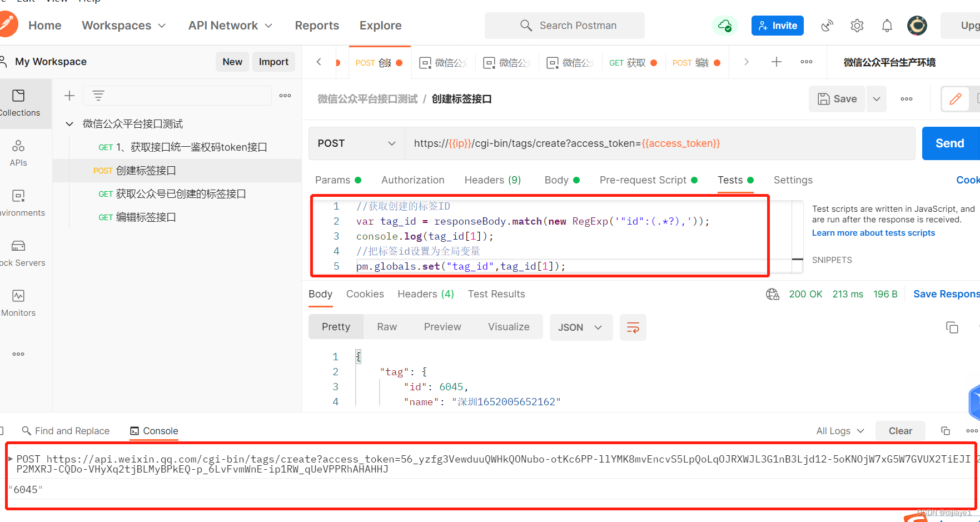Open the user avatar menu
Image resolution: width=980 pixels, height=522 pixels.
[x=917, y=26]
